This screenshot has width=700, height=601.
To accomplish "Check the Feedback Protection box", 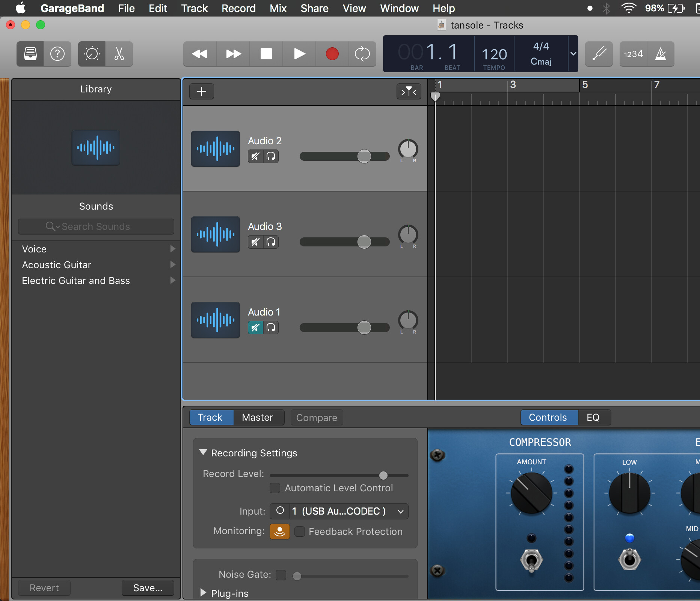I will 300,532.
